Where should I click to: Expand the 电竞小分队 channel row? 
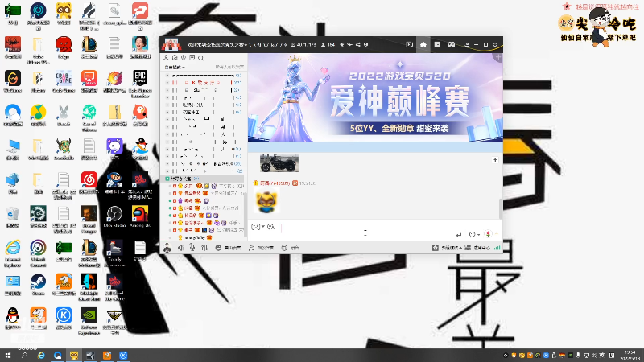(x=167, y=105)
